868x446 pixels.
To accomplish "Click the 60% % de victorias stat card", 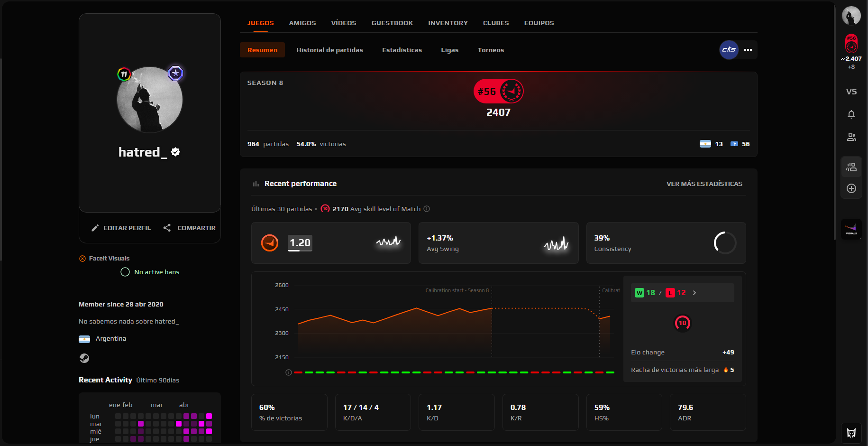I will pyautogui.click(x=289, y=412).
